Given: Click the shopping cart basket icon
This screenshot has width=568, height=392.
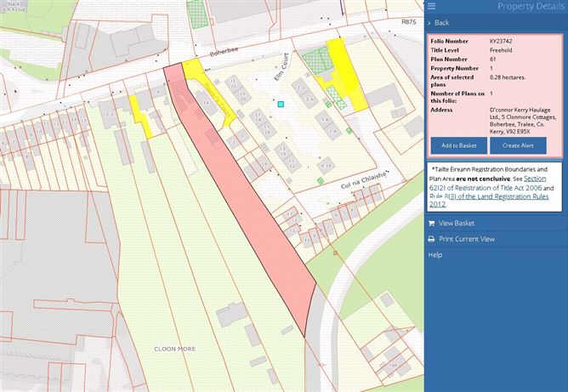Looking at the screenshot, I should coord(431,223).
